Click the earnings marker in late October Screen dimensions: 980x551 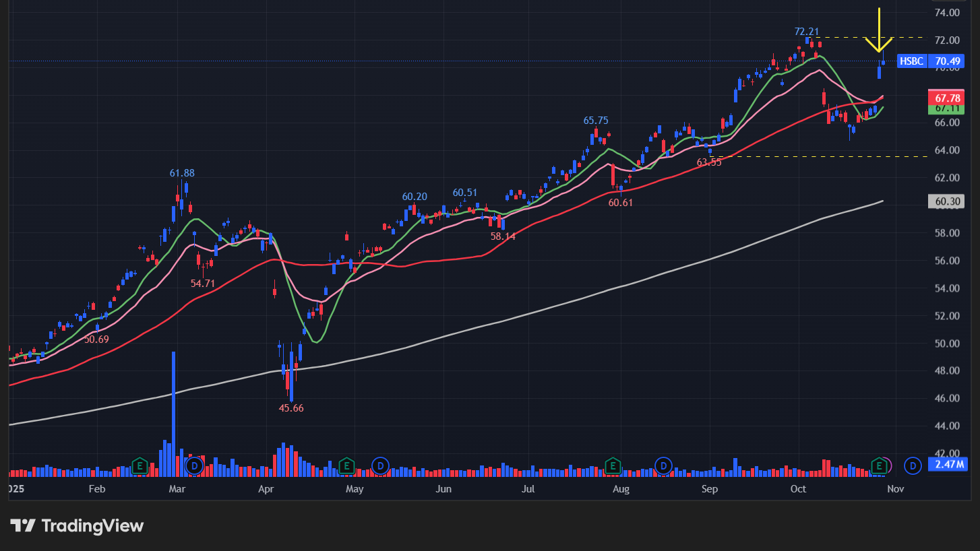(879, 465)
